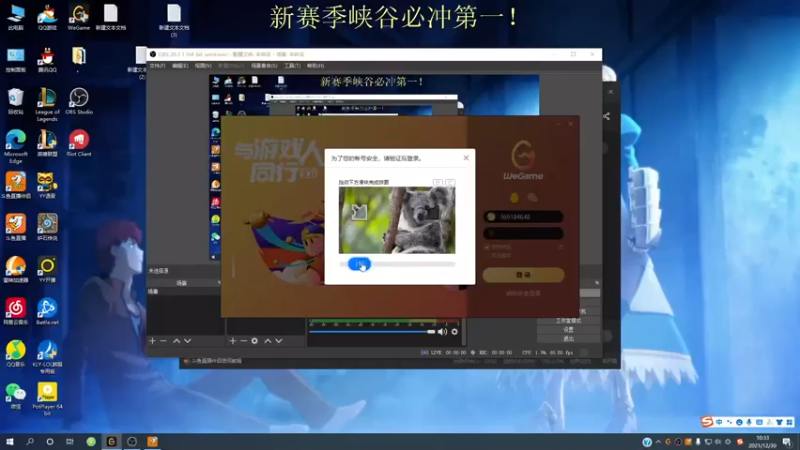The width and height of the screenshot is (800, 450).
Task: Open WeGame desktop shortcut
Action: click(79, 17)
